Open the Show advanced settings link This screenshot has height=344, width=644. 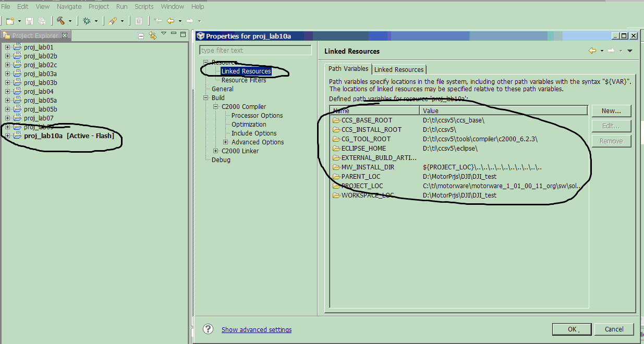(x=257, y=329)
